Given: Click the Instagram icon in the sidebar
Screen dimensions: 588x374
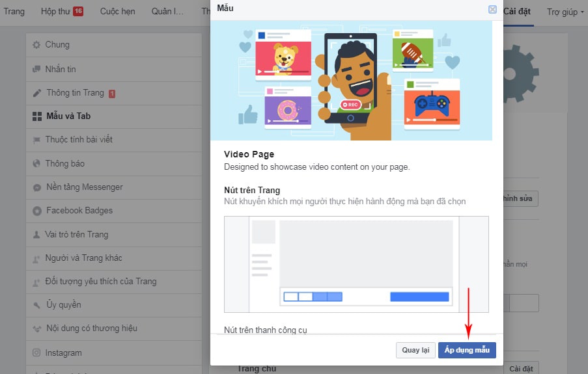Looking at the screenshot, I should (x=36, y=353).
